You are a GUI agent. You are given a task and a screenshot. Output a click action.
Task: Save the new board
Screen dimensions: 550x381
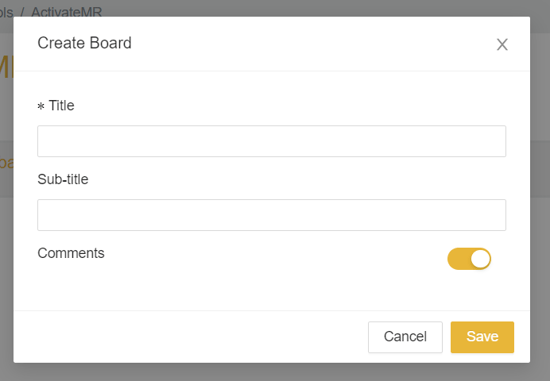(482, 337)
